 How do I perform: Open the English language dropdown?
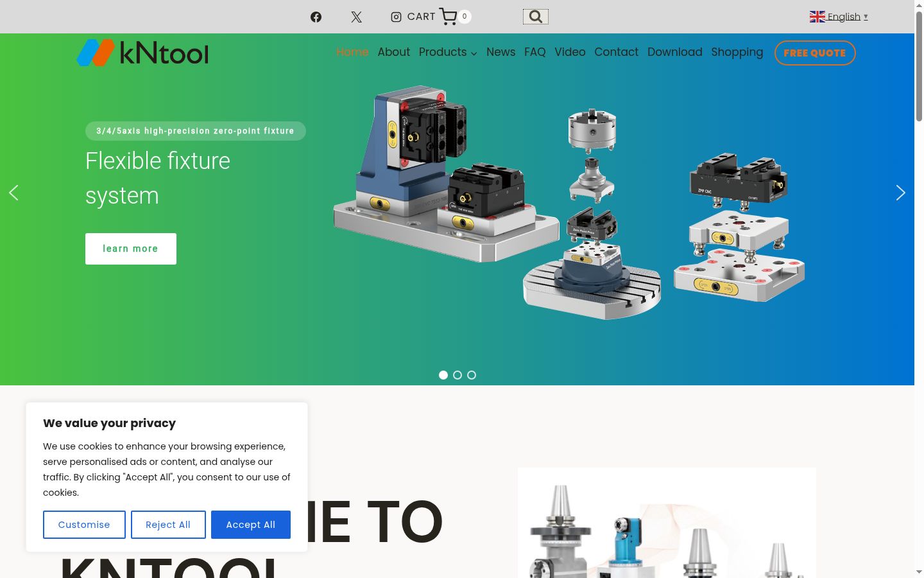pos(839,17)
